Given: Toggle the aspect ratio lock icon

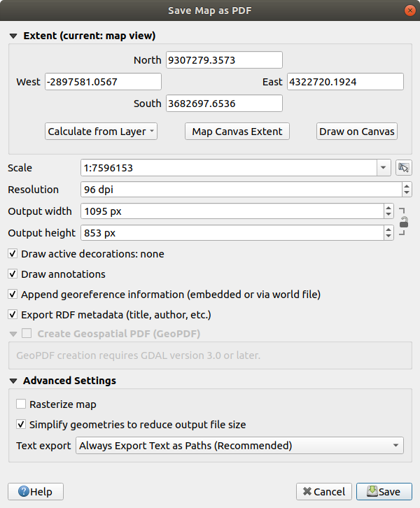Looking at the screenshot, I should point(404,223).
